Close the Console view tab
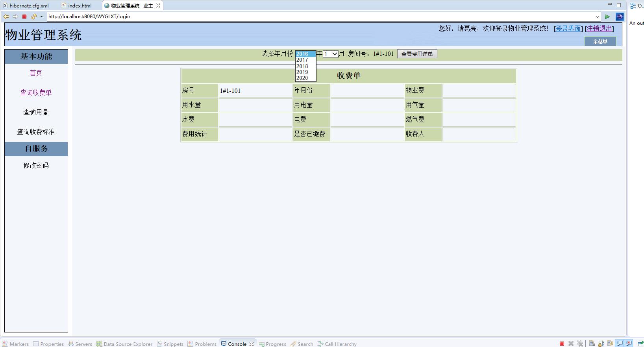Image resolution: width=644 pixels, height=347 pixels. click(x=252, y=344)
